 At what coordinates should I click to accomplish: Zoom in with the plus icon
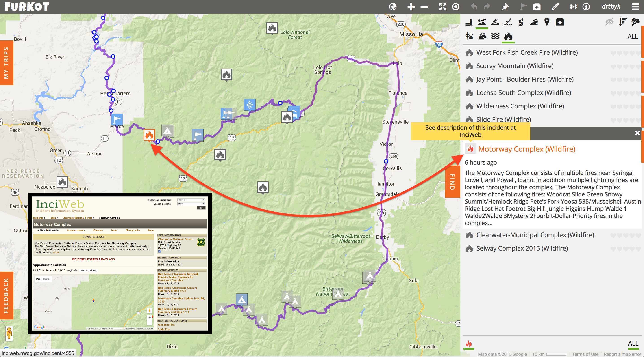[x=411, y=7]
